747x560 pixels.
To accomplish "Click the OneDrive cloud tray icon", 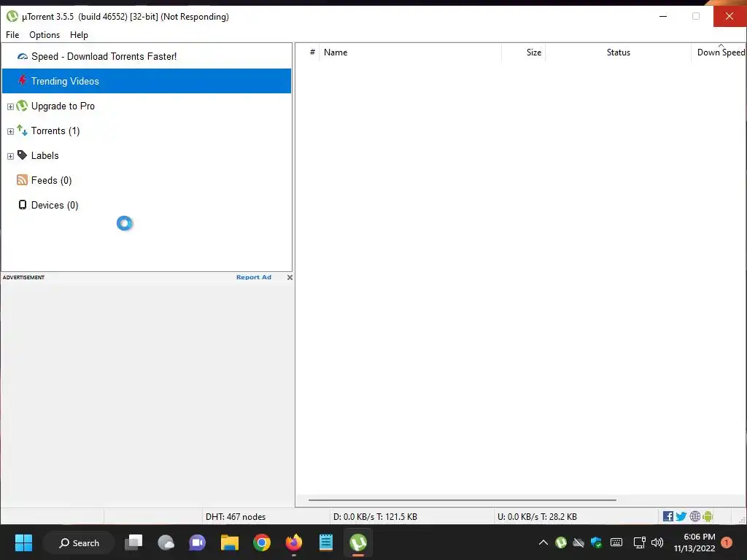I will coord(578,542).
